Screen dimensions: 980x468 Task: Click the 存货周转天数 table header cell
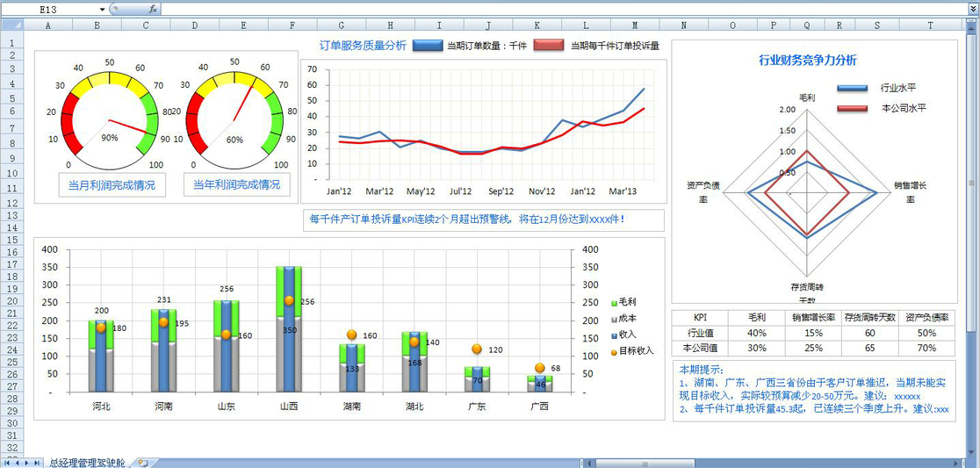pos(869,318)
